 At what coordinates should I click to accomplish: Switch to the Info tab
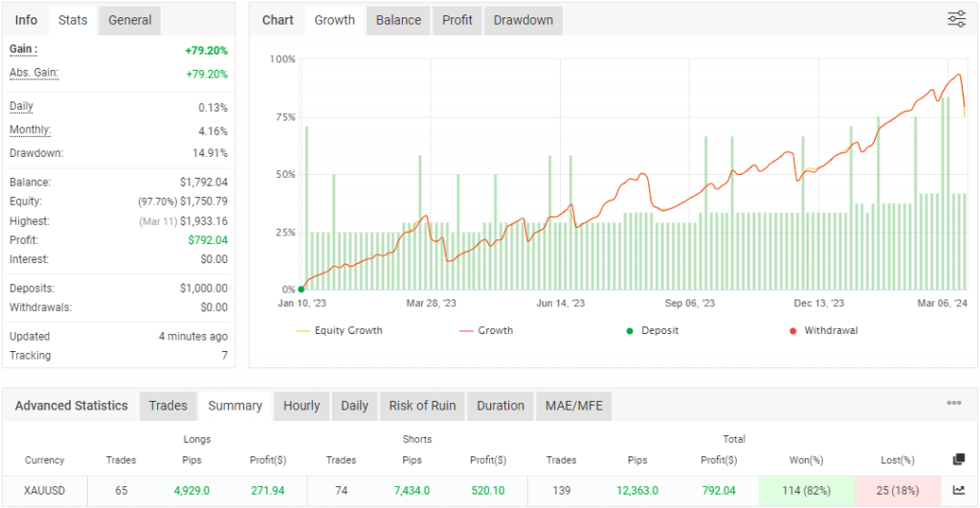tap(27, 20)
